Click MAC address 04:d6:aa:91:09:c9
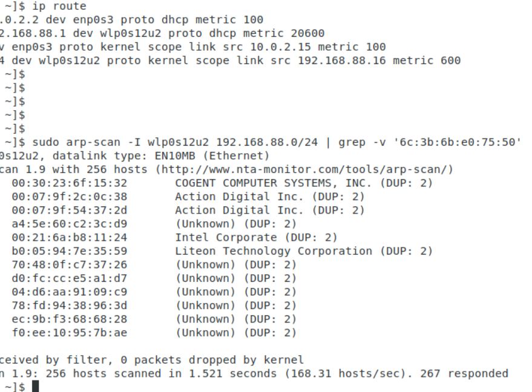The image size is (532, 392). (70, 292)
